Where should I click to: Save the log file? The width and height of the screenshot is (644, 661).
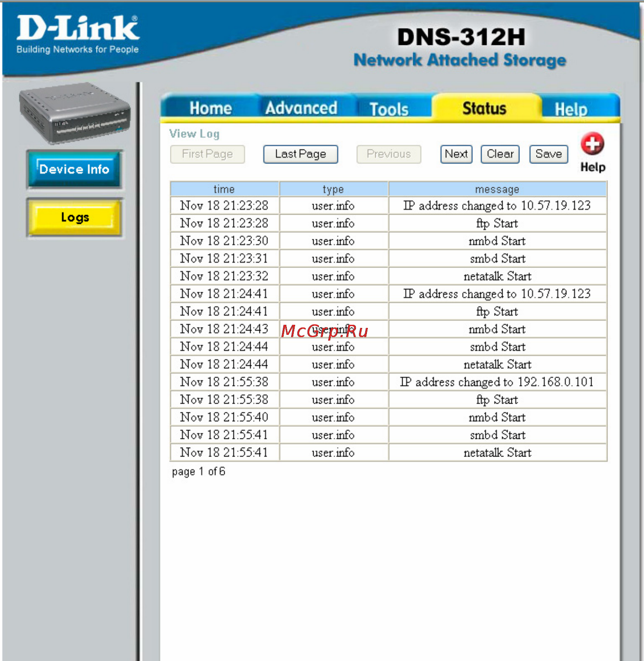point(548,154)
